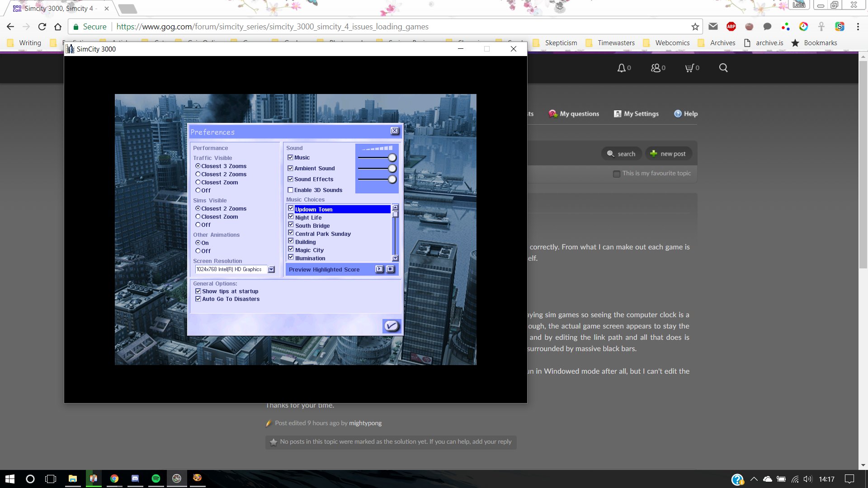
Task: Click the music list scroll down arrow
Action: pos(396,258)
